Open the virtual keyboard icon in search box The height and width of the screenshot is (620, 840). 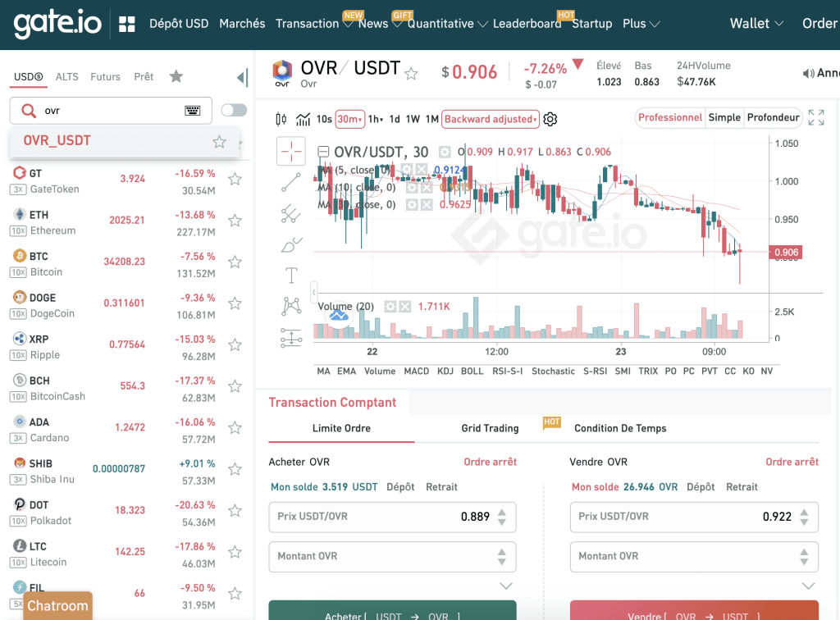192,111
